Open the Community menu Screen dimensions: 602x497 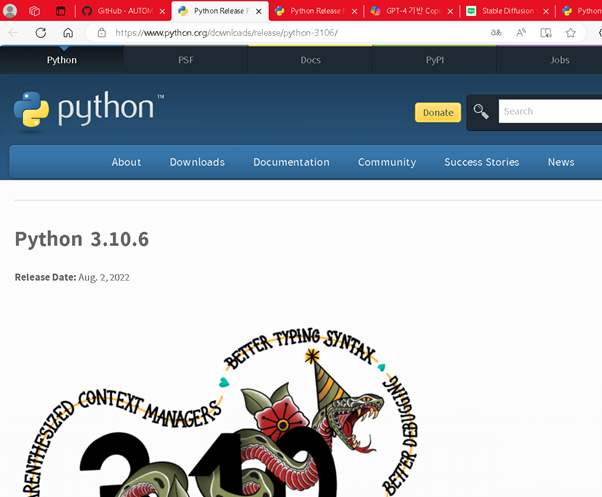(387, 162)
